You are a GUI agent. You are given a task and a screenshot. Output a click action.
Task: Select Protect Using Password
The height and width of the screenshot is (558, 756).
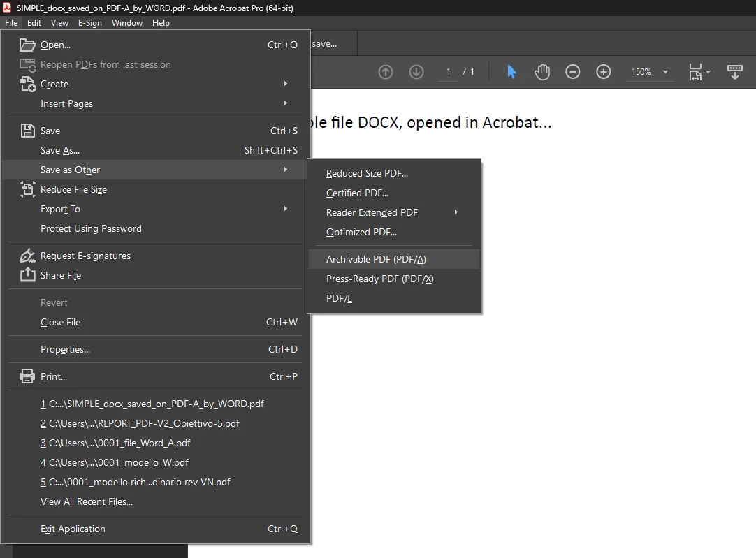point(154,228)
